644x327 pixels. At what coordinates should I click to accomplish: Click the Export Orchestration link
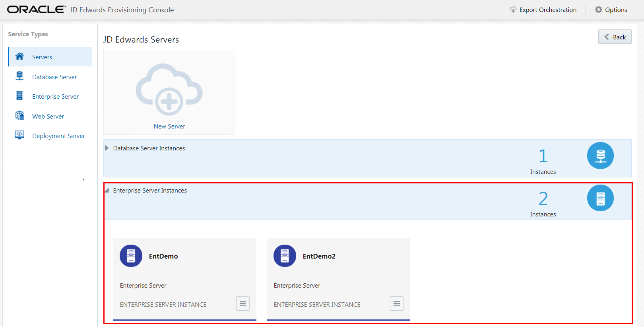point(548,10)
